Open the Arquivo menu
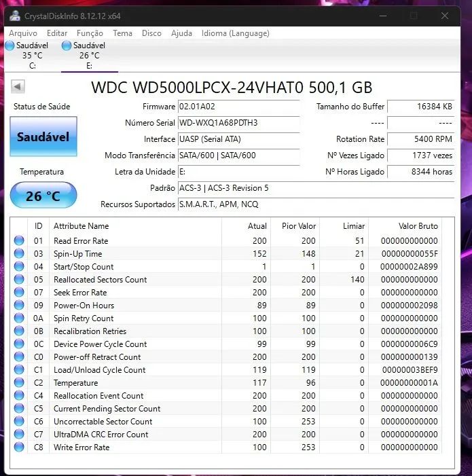 23,33
